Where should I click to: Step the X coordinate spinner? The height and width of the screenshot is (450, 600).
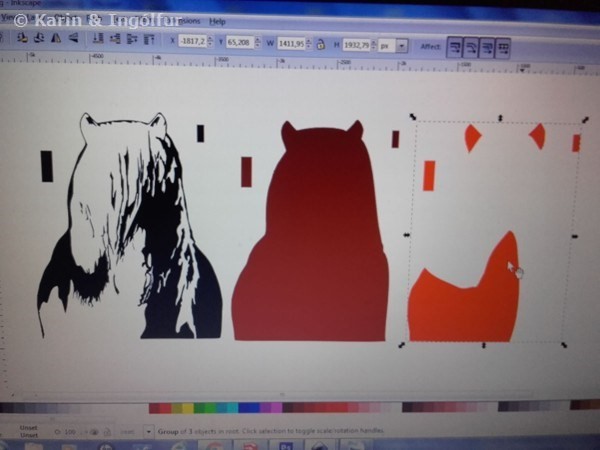[x=210, y=41]
